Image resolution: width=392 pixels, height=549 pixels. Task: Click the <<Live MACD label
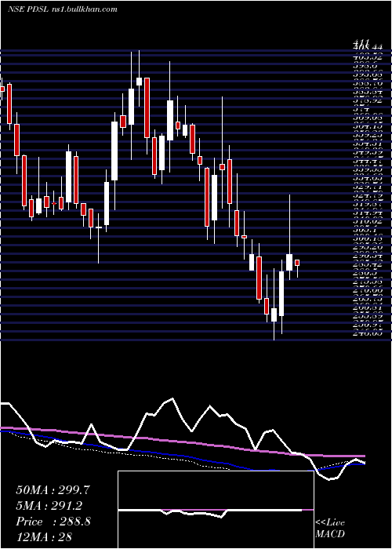330,529
